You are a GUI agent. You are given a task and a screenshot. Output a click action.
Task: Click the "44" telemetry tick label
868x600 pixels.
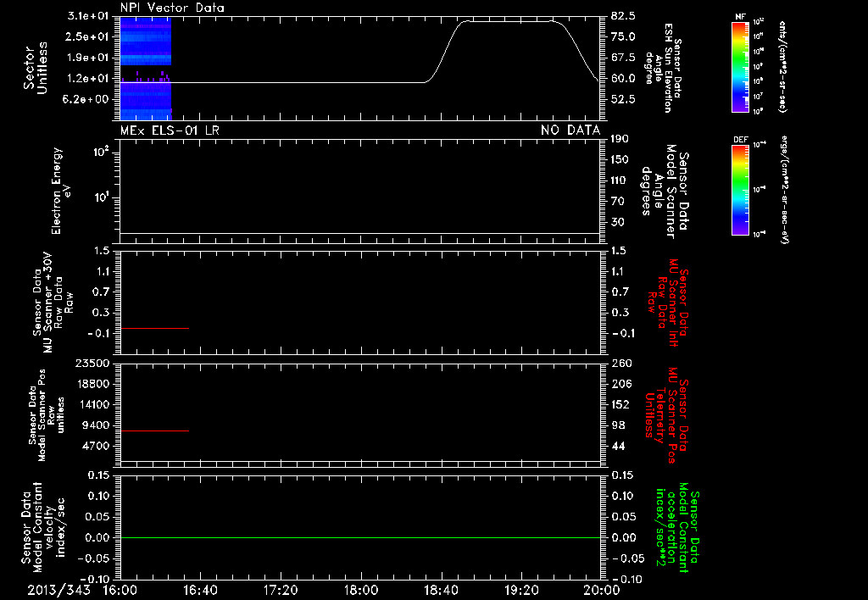[618, 446]
